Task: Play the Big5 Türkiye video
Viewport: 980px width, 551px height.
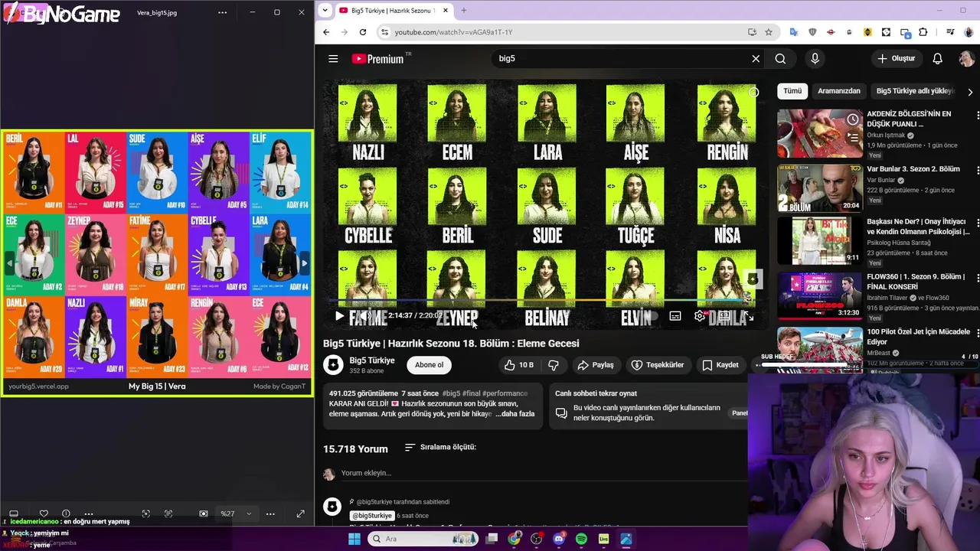Action: click(339, 315)
